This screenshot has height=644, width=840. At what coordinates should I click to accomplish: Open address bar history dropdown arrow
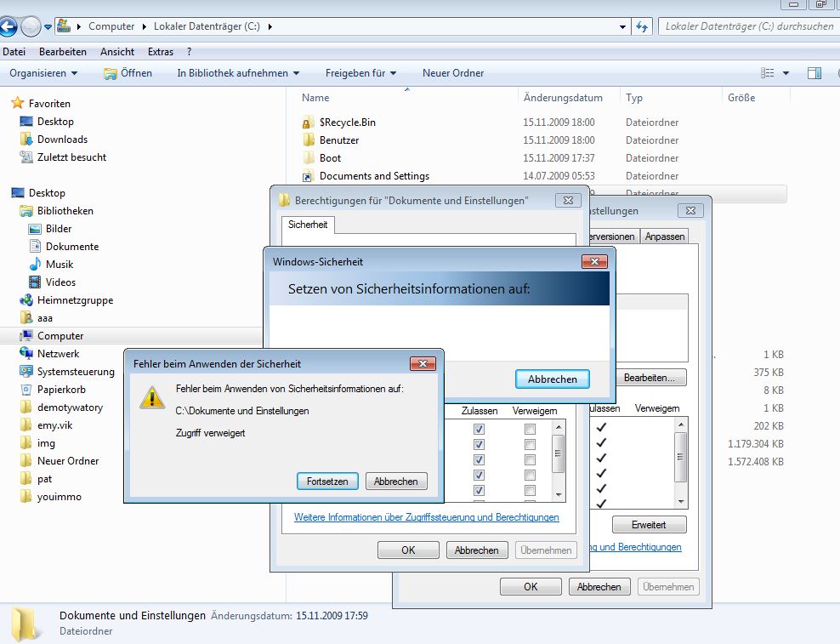coord(622,26)
